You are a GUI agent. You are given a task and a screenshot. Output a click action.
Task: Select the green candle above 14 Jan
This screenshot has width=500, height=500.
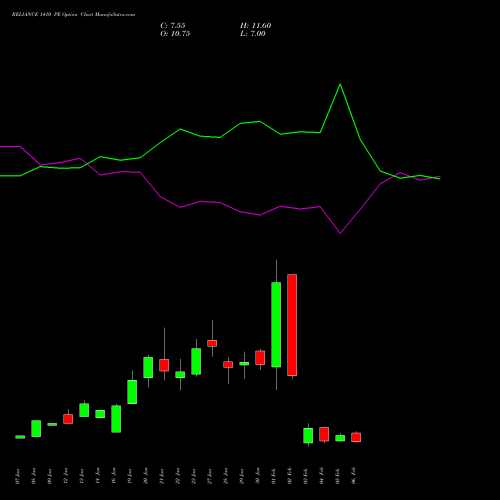pyautogui.click(x=100, y=414)
